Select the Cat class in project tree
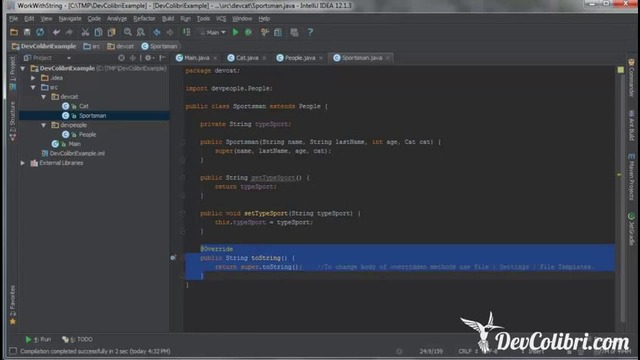Viewport: 640px width, 360px height. click(84, 106)
